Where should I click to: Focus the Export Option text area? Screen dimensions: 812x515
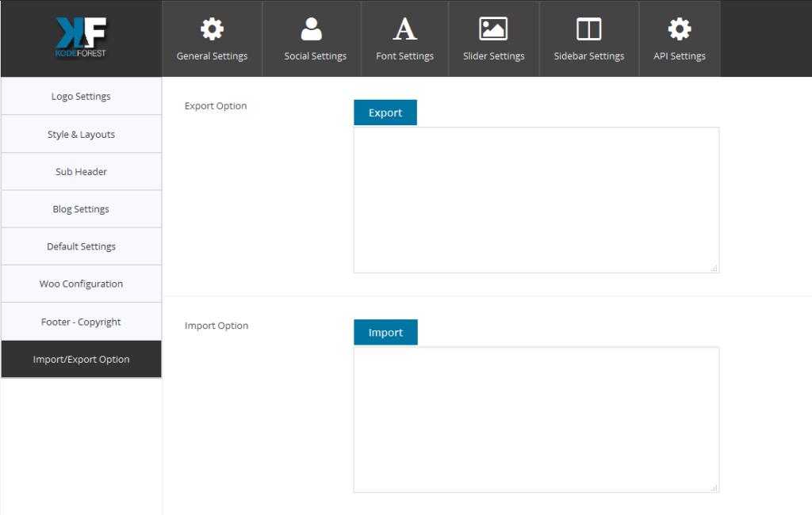click(537, 200)
